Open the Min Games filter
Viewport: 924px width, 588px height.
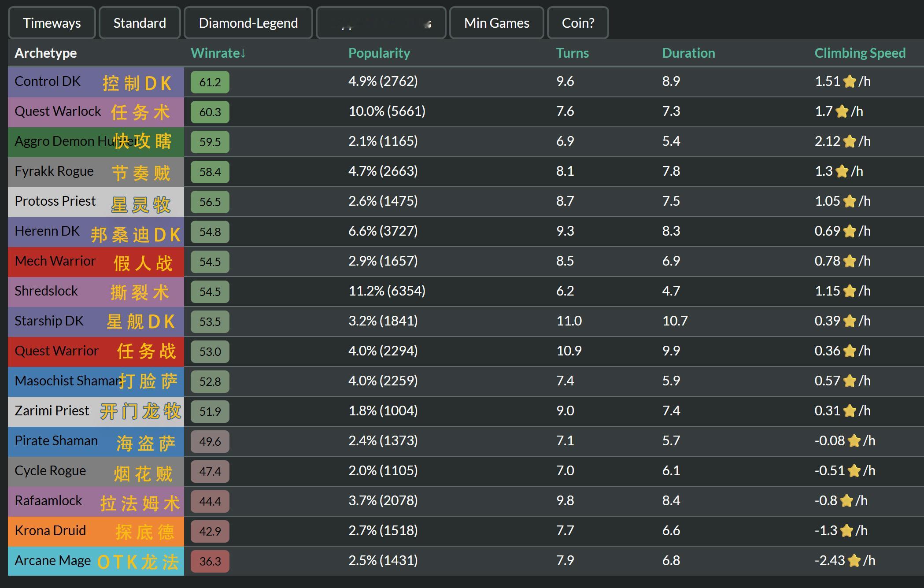point(496,23)
